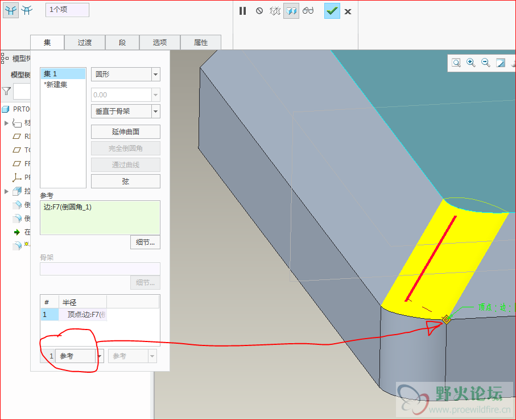This screenshot has height=420, width=516.
Task: Click 细节... button under references
Action: tap(145, 242)
